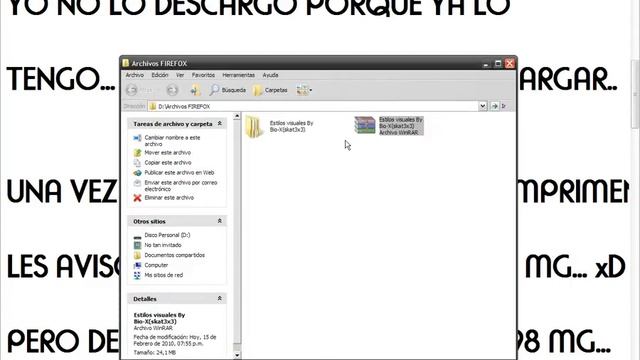This screenshot has height=360, width=640.
Task: Open the Ayuda menu
Action: coord(270,75)
